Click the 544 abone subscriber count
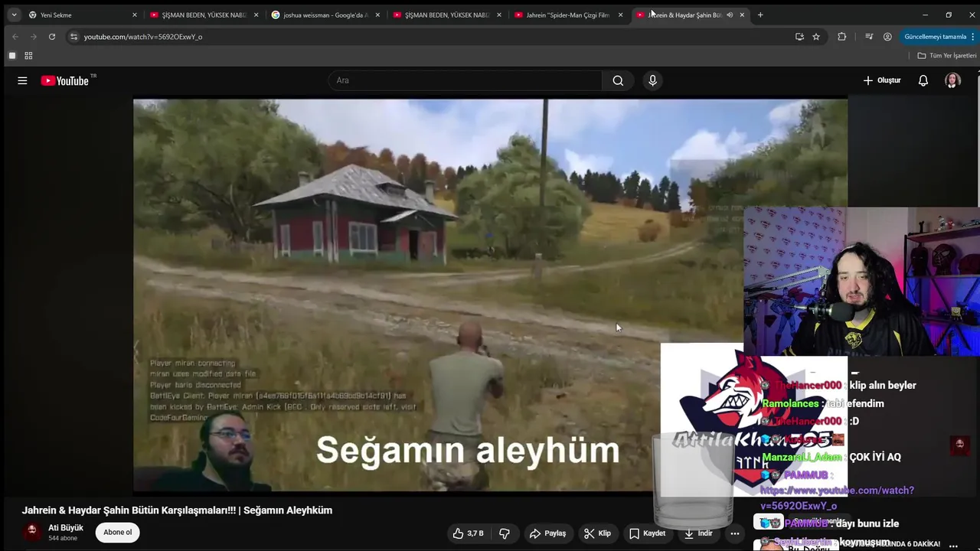This screenshot has height=551, width=980. click(x=63, y=539)
